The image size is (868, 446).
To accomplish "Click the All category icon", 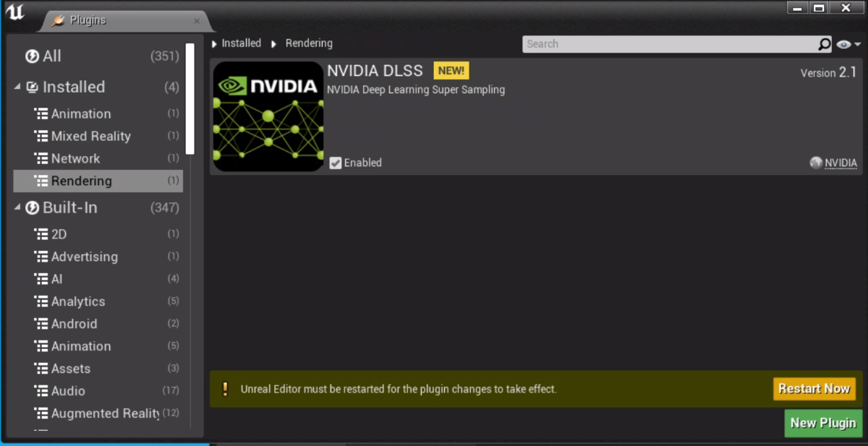I will [x=32, y=56].
